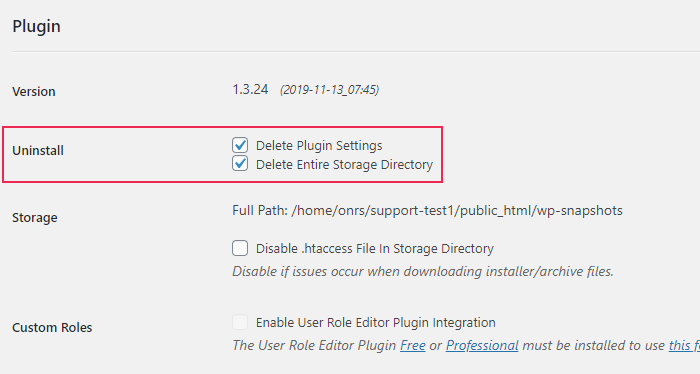Image resolution: width=700 pixels, height=374 pixels.
Task: Select the version number 1.3.24
Action: pyautogui.click(x=250, y=90)
